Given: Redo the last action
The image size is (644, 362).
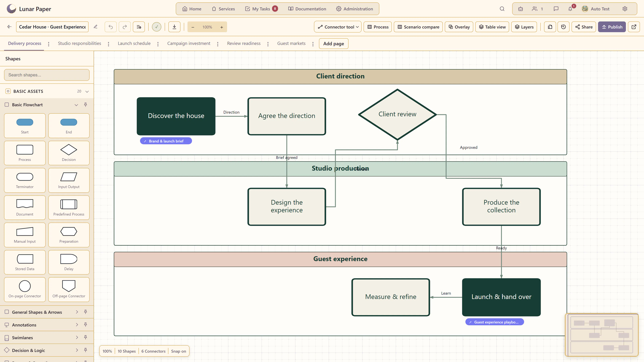Looking at the screenshot, I should pos(125,27).
